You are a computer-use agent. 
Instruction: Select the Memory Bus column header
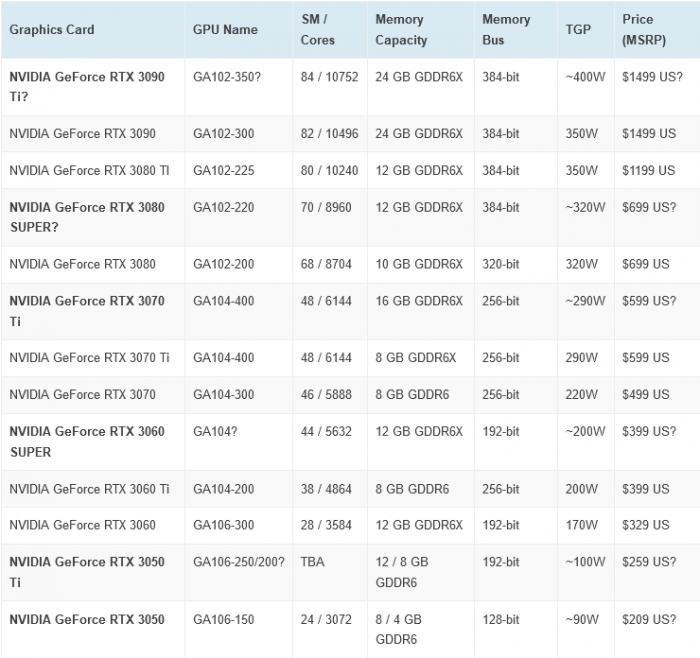click(506, 30)
